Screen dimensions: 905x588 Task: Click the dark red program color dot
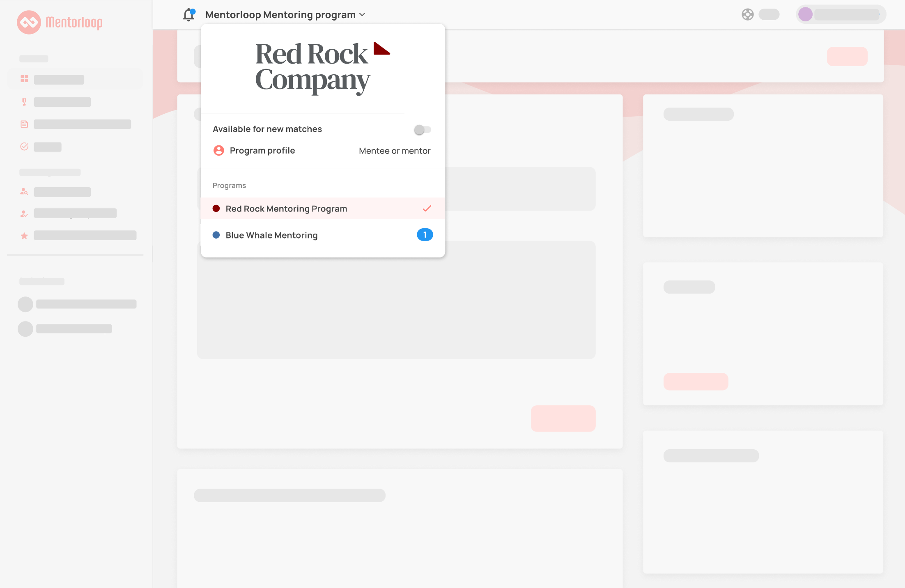(x=216, y=209)
